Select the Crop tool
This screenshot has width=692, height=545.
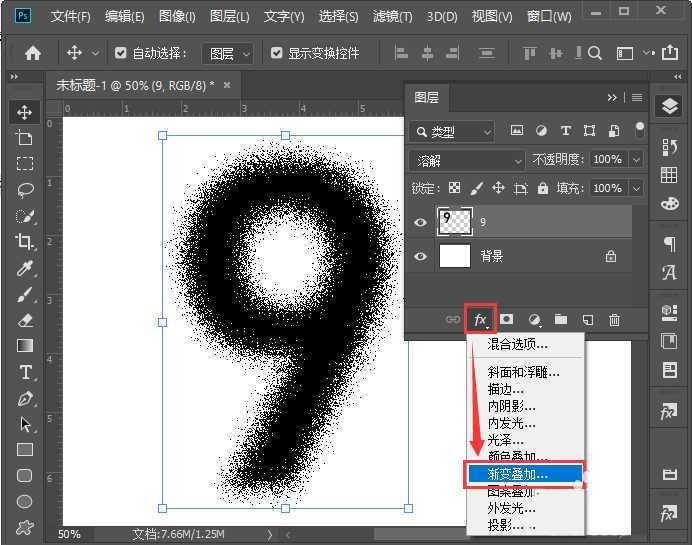coord(25,242)
